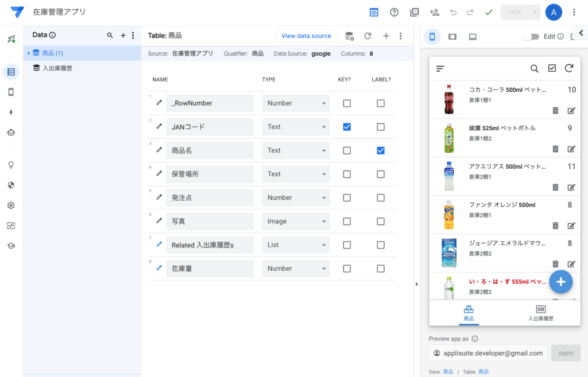This screenshot has height=377, width=588.
Task: Click the 商品 view link at the bottom
Action: [448, 371]
